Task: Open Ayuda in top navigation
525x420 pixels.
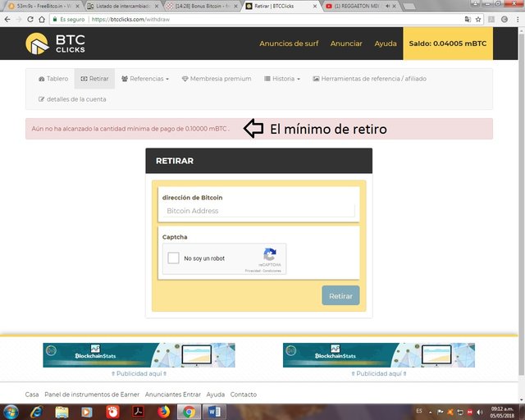Action: point(386,43)
